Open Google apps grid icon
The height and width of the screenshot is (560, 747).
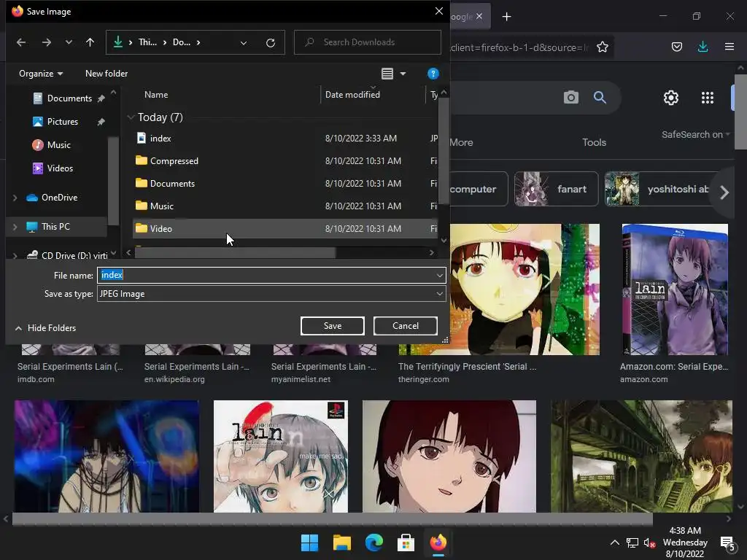pos(707,98)
